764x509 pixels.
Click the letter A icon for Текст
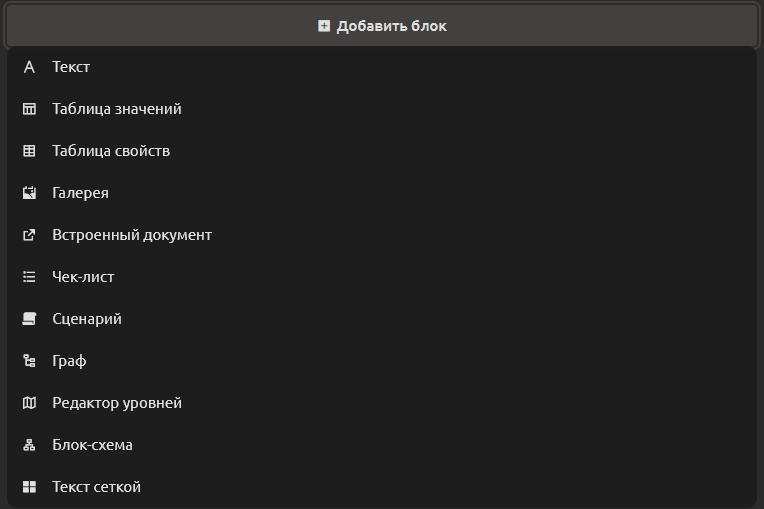click(x=29, y=67)
